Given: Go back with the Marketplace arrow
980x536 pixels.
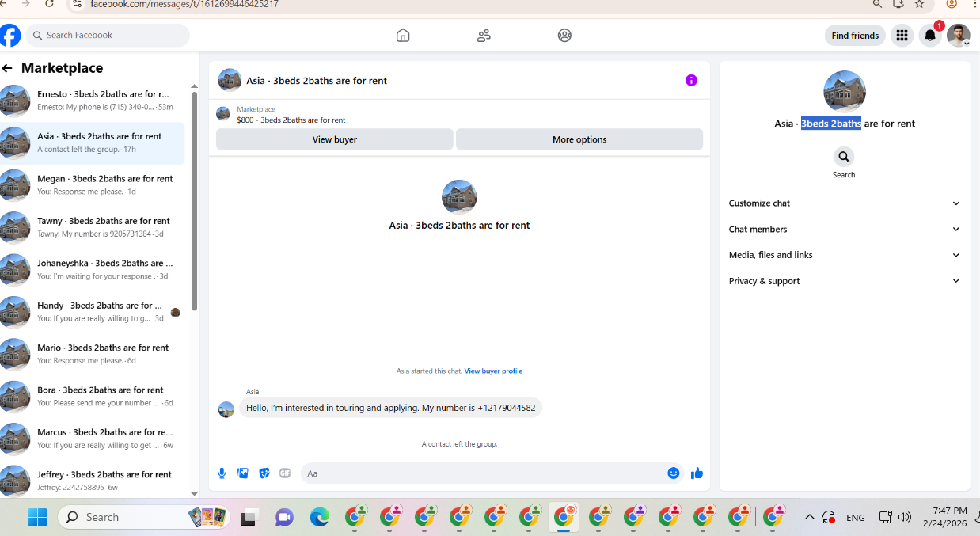Looking at the screenshot, I should click(x=7, y=68).
